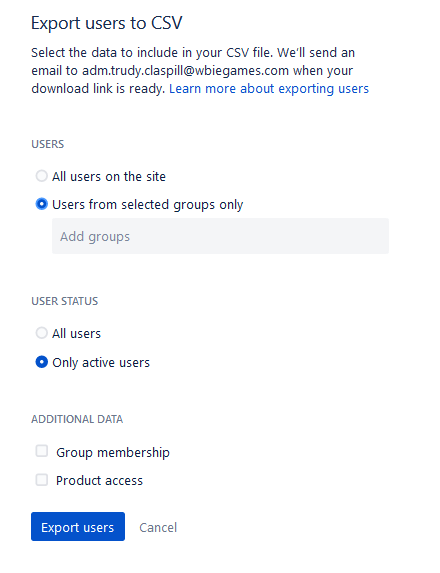
Task: Click the 'Group membership' label text
Action: tap(113, 452)
